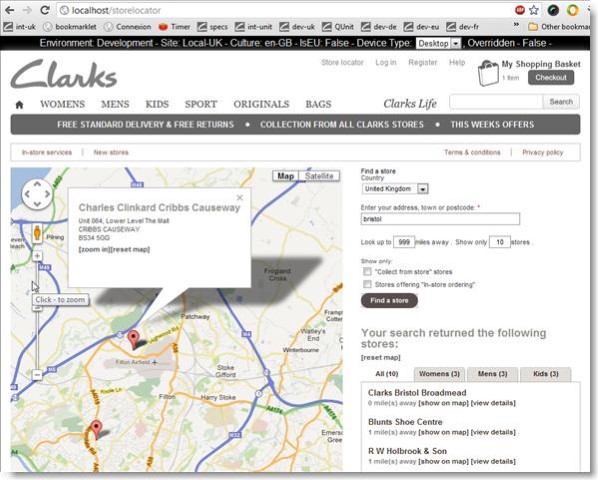Go back with the browser back arrow
The image size is (598, 480).
[9, 10]
